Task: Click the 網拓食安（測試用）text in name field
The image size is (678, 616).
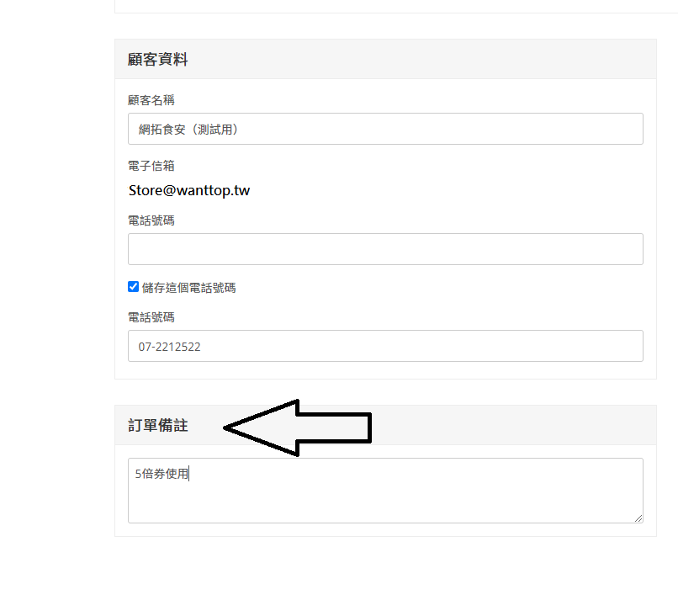Action: click(188, 130)
